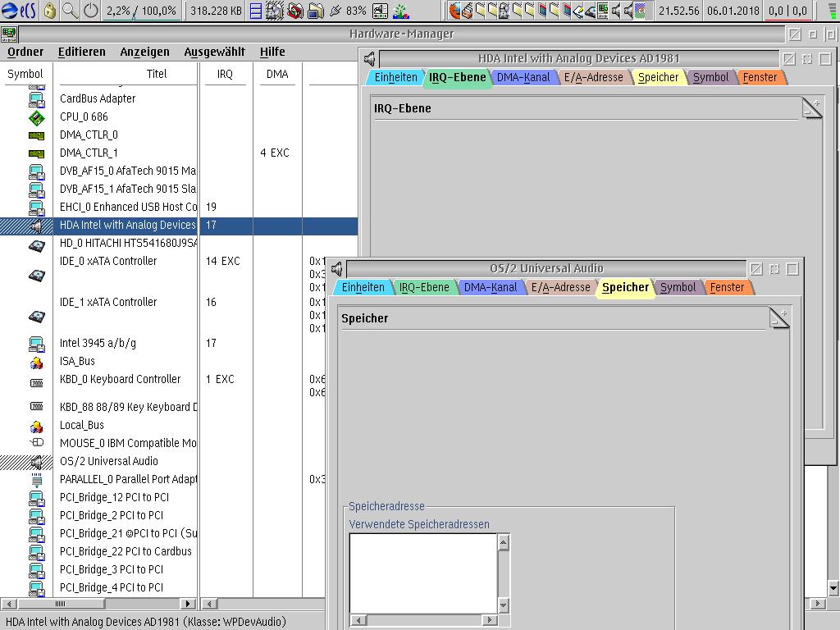Select the KBD_0 keyboard icon
Viewport: 840px width, 630px height.
36,382
